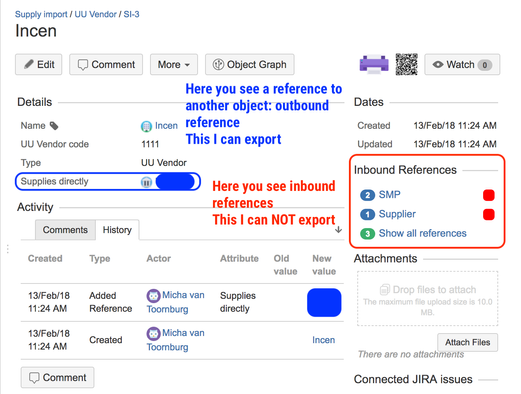
Task: Click the Incen name link in Details
Action: coord(166,126)
